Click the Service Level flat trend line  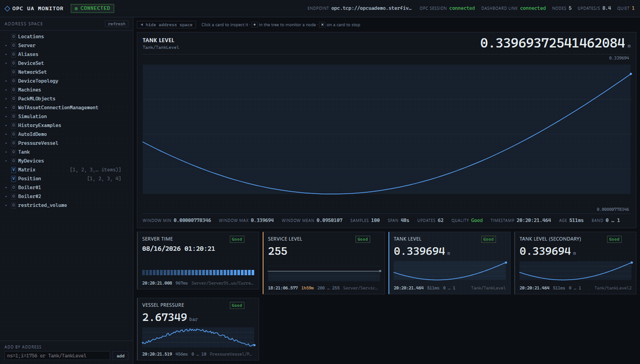coord(324,271)
